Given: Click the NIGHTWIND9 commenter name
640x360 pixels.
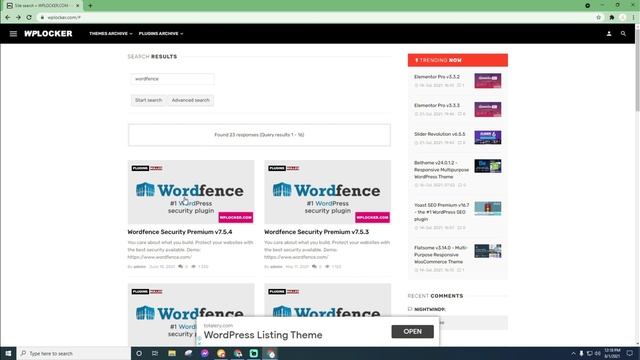Looking at the screenshot, I should click(x=429, y=310).
